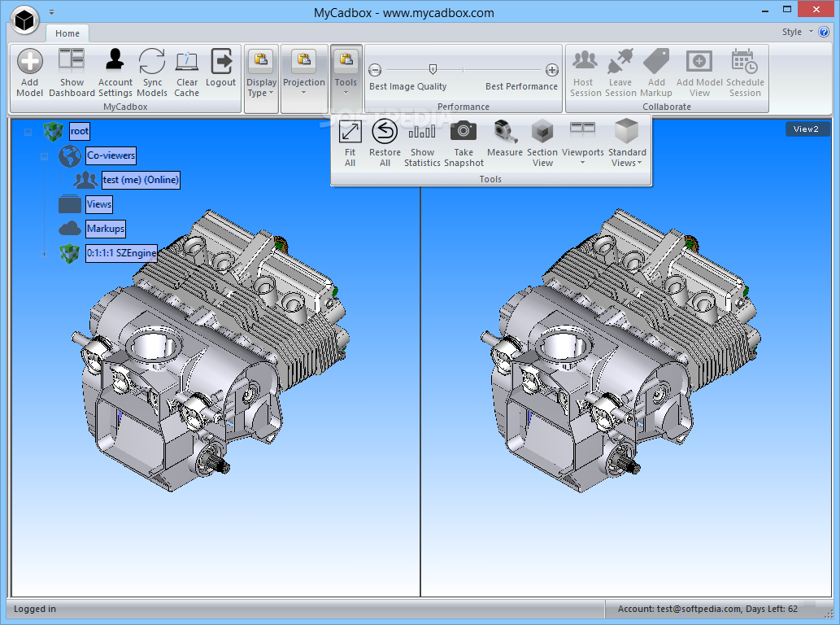Click the Best Image Quality label
The height and width of the screenshot is (625, 840).
tap(407, 86)
